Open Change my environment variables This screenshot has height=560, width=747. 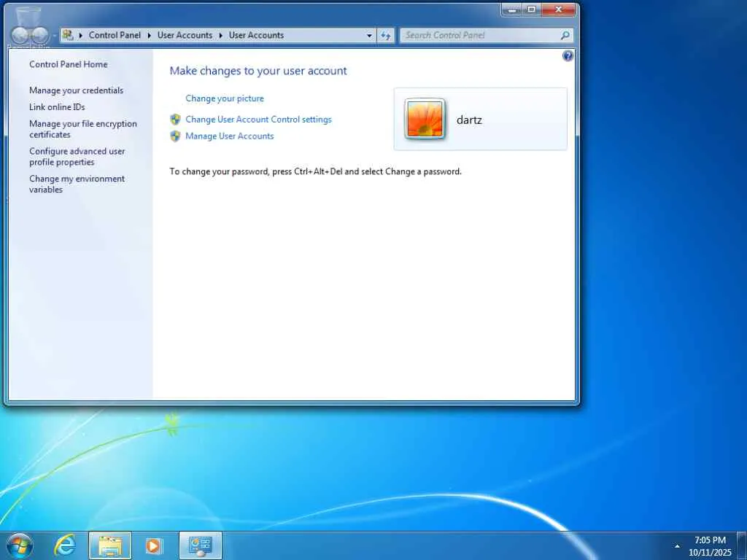tap(77, 184)
